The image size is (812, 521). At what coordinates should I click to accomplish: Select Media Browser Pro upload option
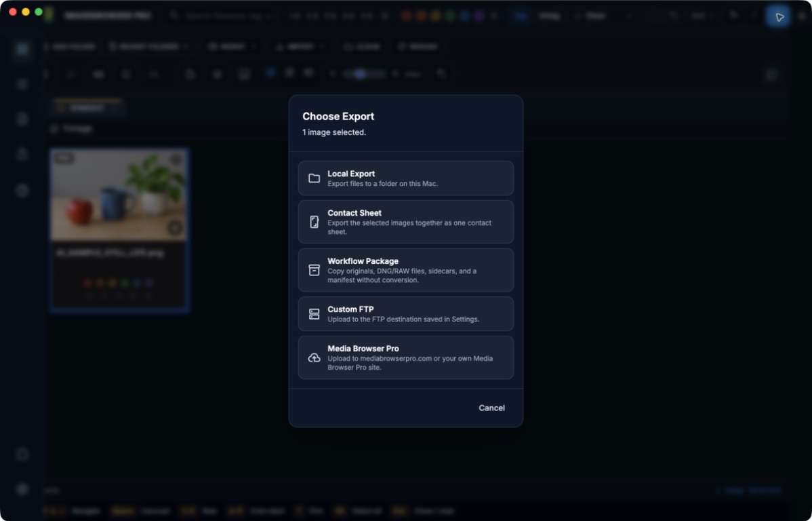click(405, 358)
